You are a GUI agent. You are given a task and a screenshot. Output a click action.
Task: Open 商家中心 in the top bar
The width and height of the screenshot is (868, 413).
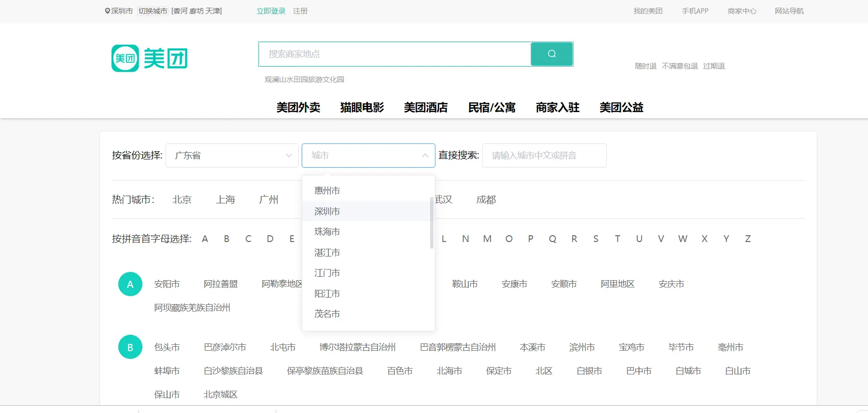tap(742, 11)
